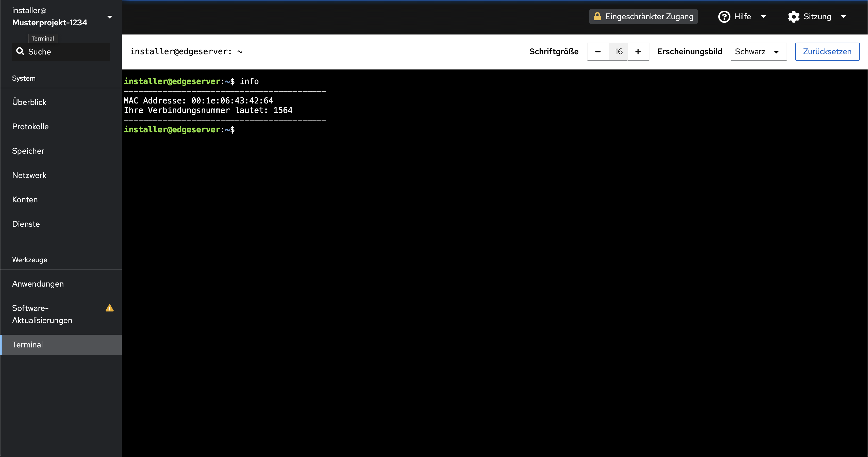Click the Hilfe question mark icon
The image size is (868, 457).
coord(724,16)
